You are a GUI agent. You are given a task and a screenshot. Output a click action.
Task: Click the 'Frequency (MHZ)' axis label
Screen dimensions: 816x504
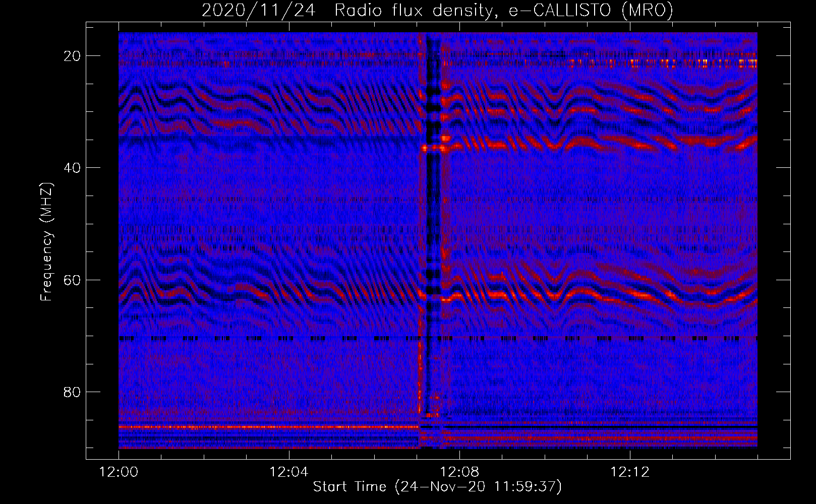(46, 241)
